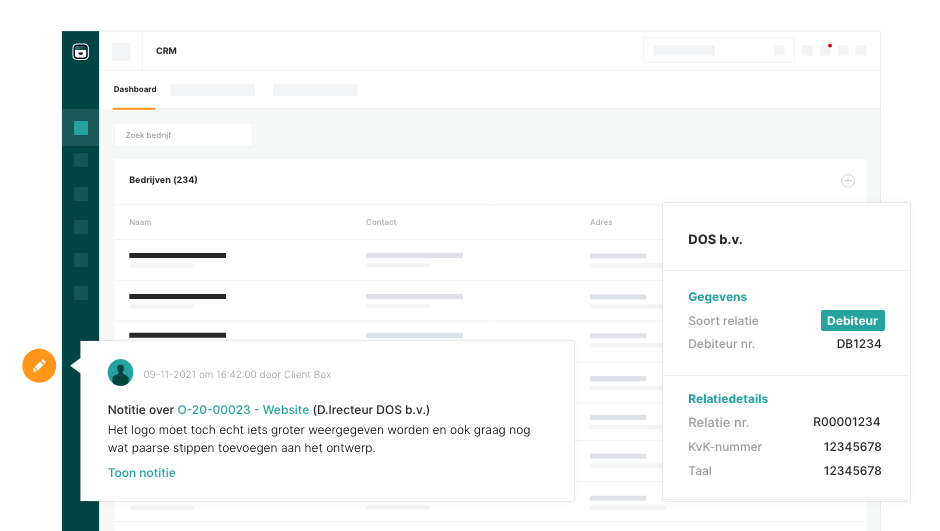
Task: Sort by the Naam column header
Action: [x=140, y=222]
